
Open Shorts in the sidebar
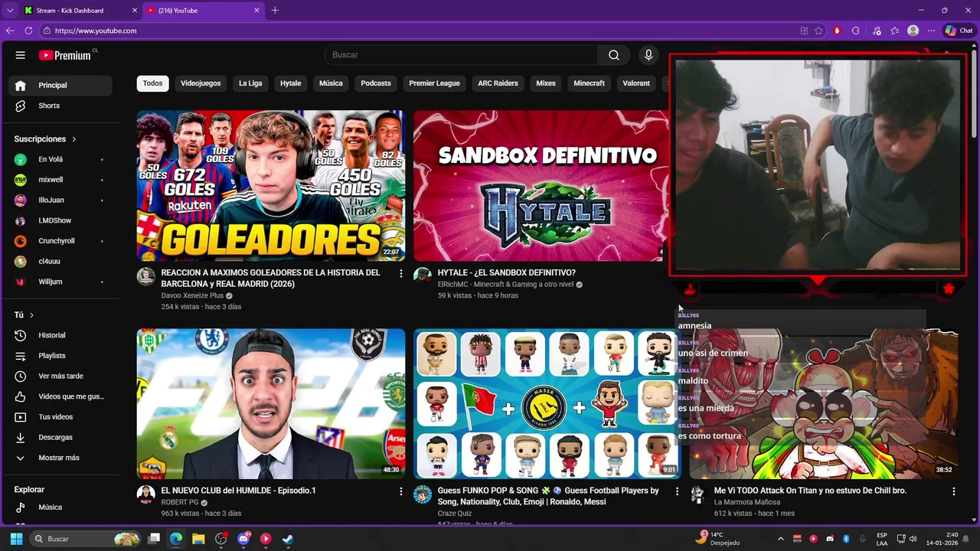[x=60, y=106]
